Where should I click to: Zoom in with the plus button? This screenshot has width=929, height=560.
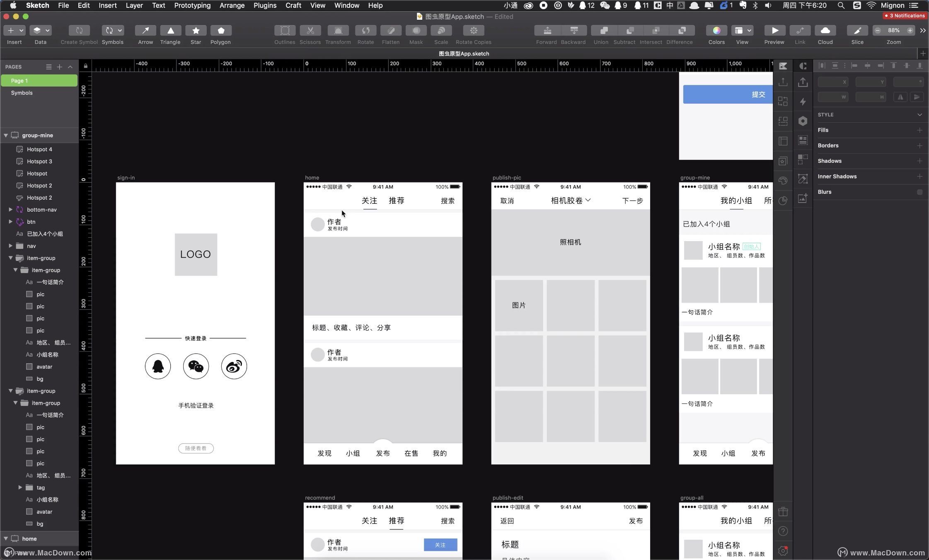910,31
